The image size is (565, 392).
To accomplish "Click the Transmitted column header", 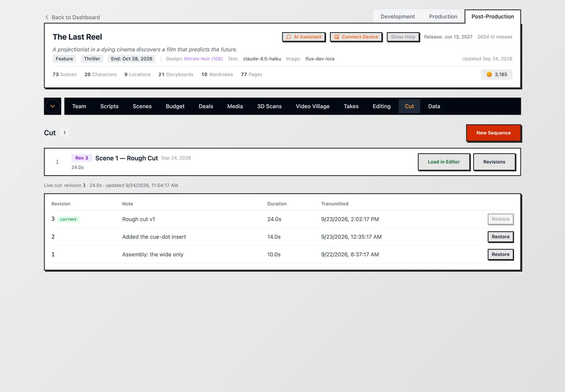I will (x=335, y=204).
